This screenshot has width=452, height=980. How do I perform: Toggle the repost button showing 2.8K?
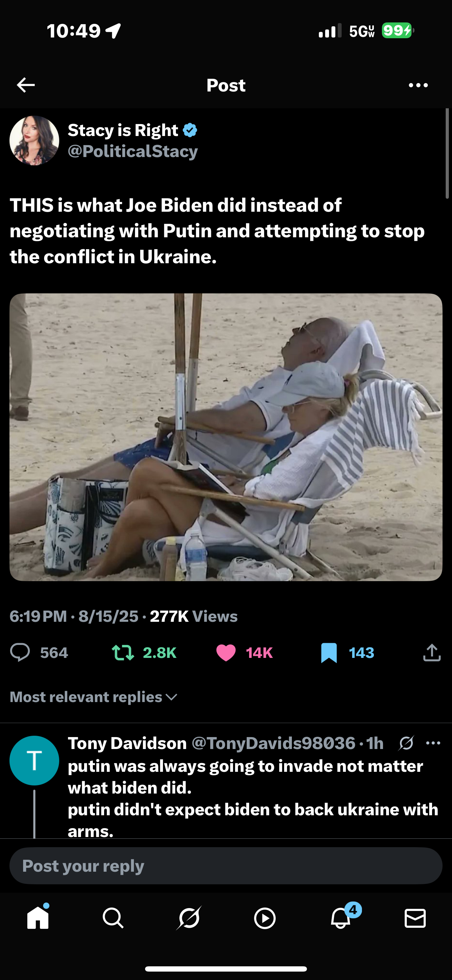pos(144,652)
